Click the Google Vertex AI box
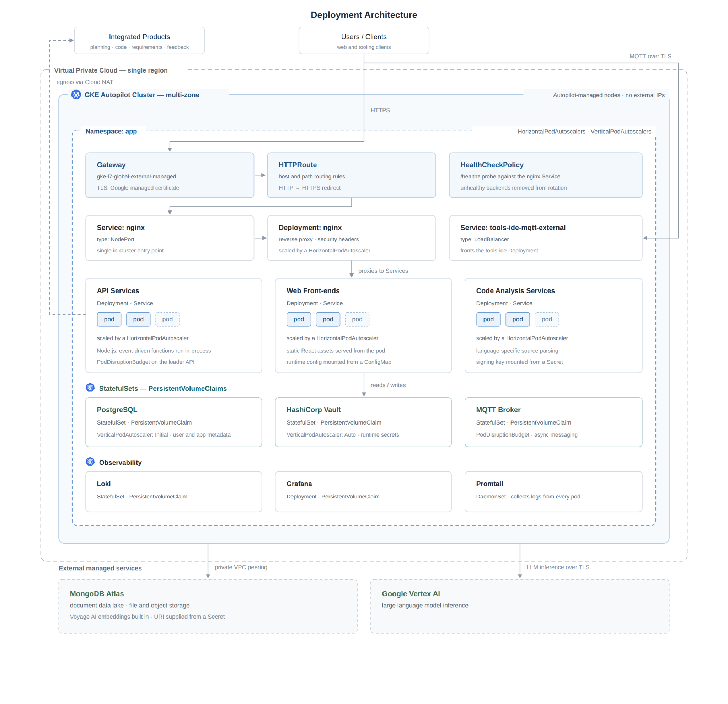This screenshot has height=704, width=728. 520,606
